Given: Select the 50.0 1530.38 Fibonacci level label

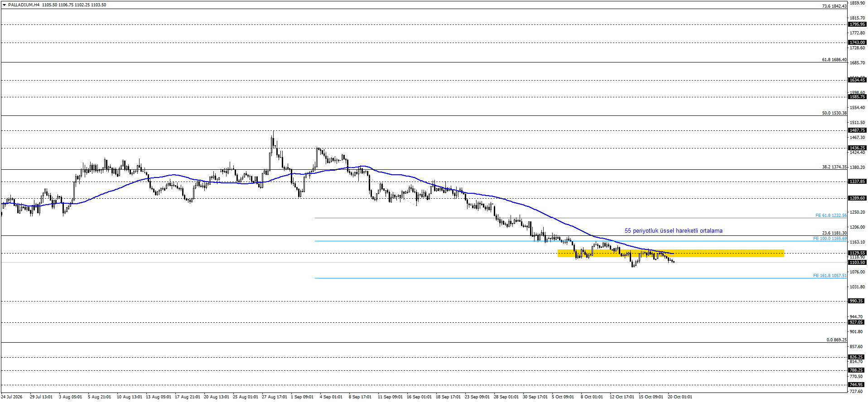Looking at the screenshot, I should [x=834, y=113].
